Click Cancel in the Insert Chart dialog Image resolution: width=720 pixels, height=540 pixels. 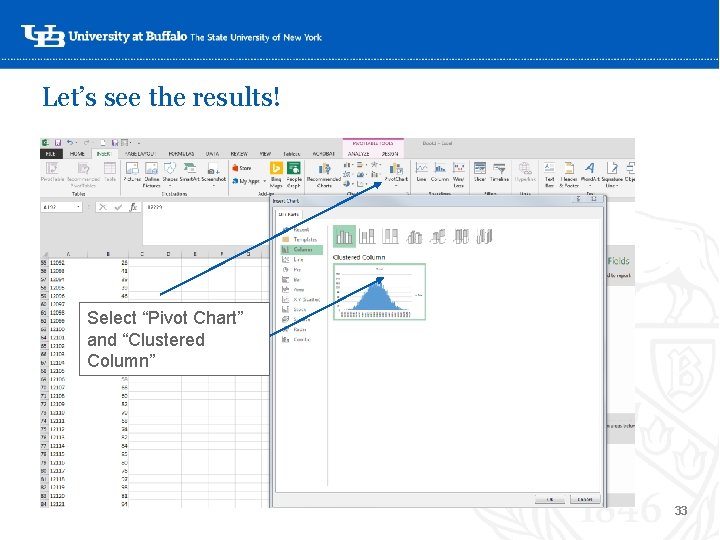[585, 499]
